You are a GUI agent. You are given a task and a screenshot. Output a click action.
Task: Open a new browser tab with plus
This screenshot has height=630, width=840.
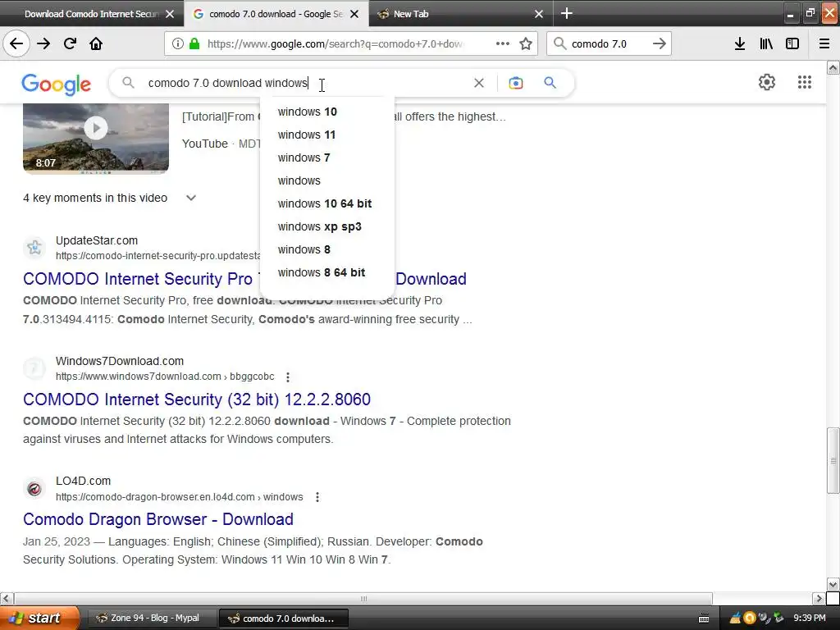[x=566, y=13]
